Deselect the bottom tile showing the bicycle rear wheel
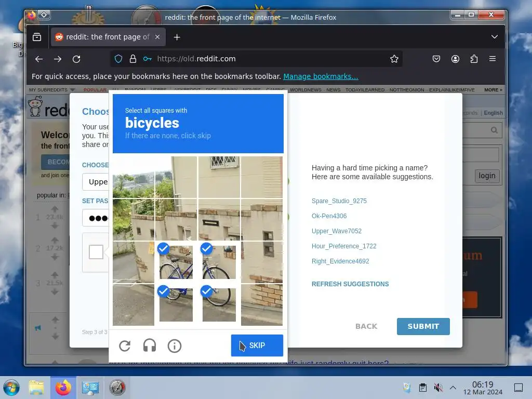532x399 pixels. [219, 304]
